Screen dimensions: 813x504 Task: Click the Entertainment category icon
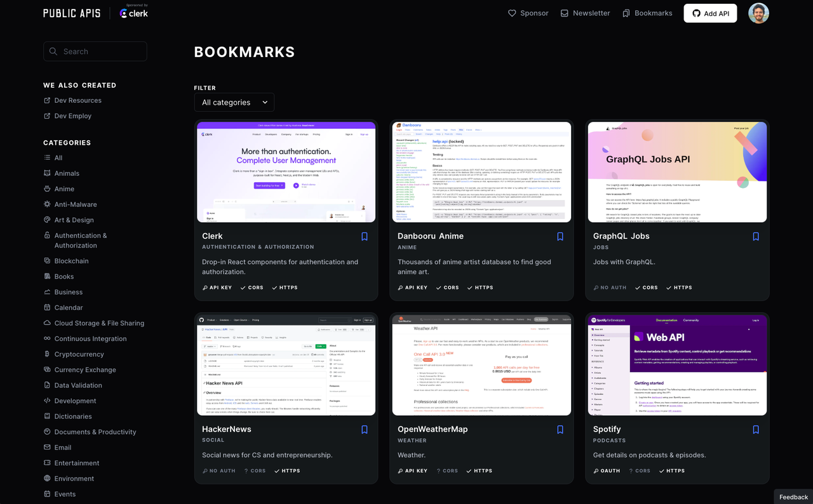coord(47,463)
